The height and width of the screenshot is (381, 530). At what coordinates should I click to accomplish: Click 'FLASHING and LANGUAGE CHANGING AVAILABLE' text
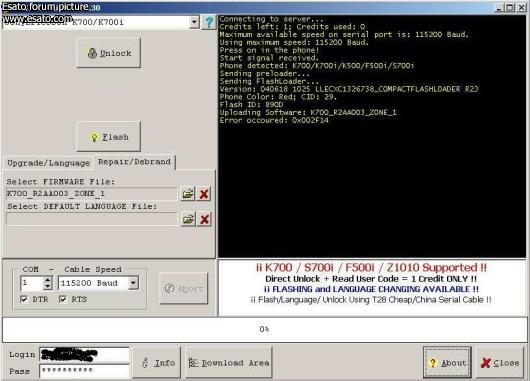(371, 289)
